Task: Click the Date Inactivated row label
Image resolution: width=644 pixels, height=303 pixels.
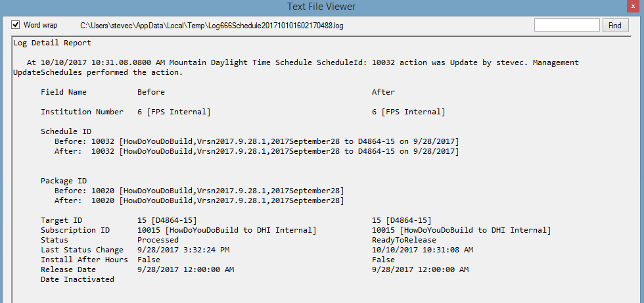Action: [78, 279]
